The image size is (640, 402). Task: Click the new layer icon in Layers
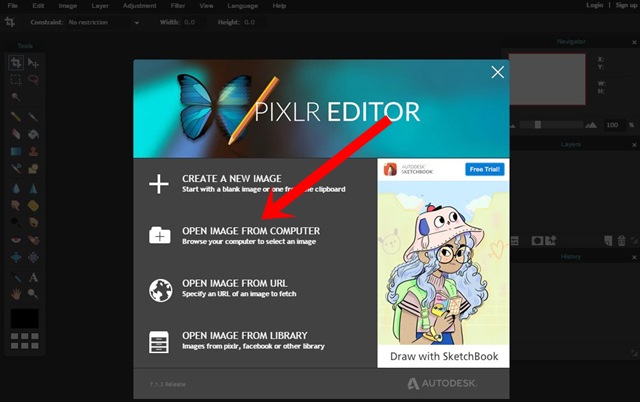pyautogui.click(x=608, y=241)
